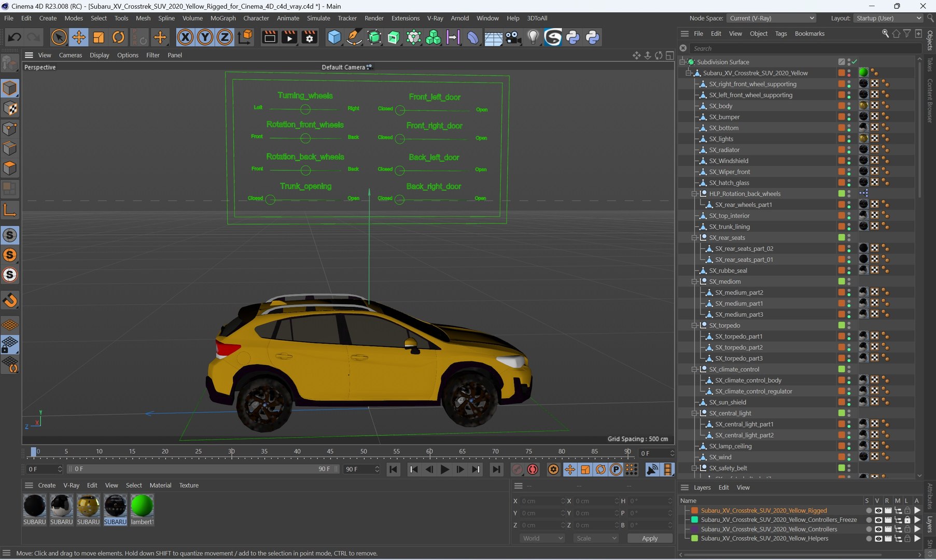Add a Cube primitive object
Image resolution: width=936 pixels, height=560 pixels.
point(334,37)
